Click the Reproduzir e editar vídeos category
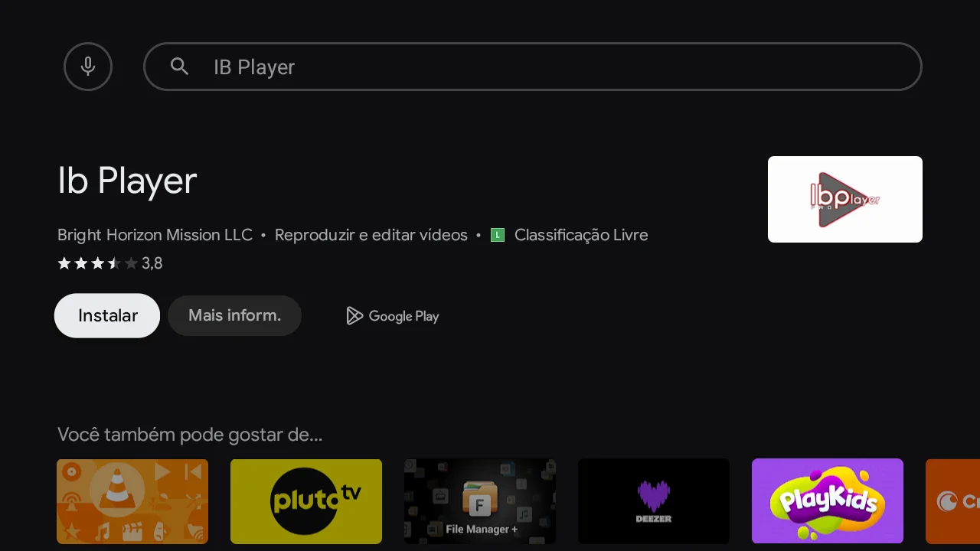 (x=371, y=235)
